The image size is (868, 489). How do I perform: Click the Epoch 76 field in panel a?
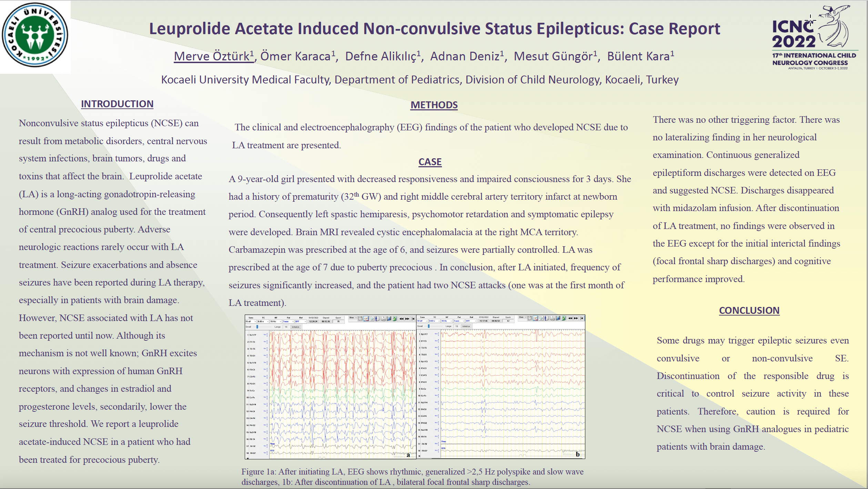338,321
